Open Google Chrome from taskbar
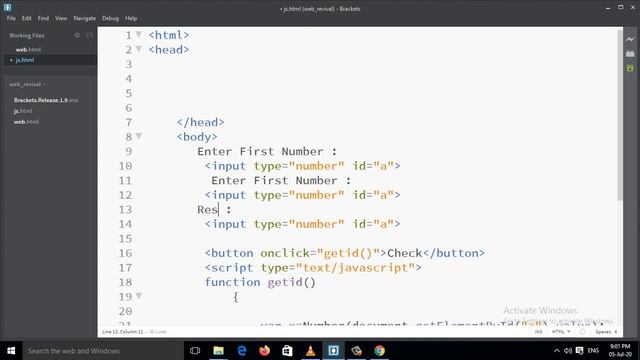Viewport: 640px width, 360px height. [x=380, y=351]
